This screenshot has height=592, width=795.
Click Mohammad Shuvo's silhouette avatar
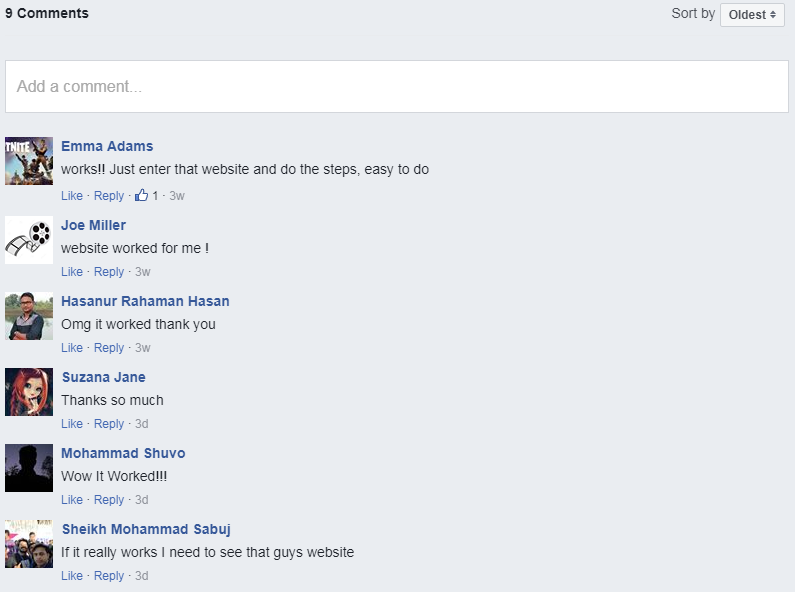coord(29,468)
